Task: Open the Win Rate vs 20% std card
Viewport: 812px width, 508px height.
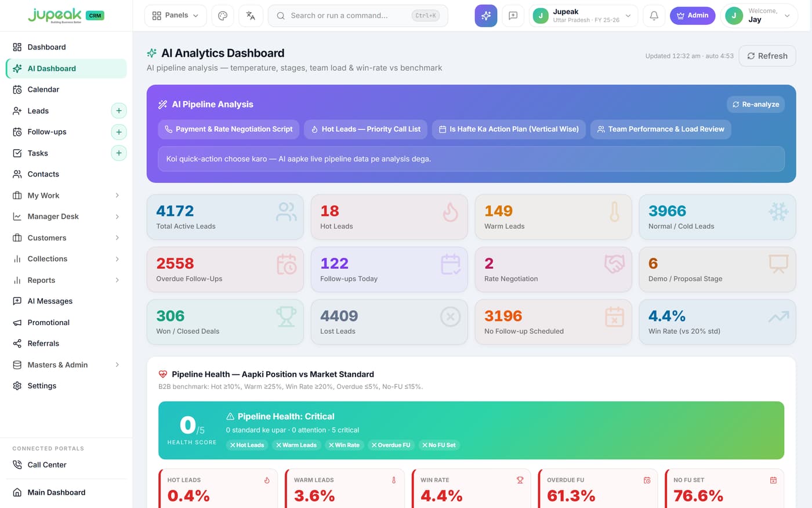Action: point(717,322)
